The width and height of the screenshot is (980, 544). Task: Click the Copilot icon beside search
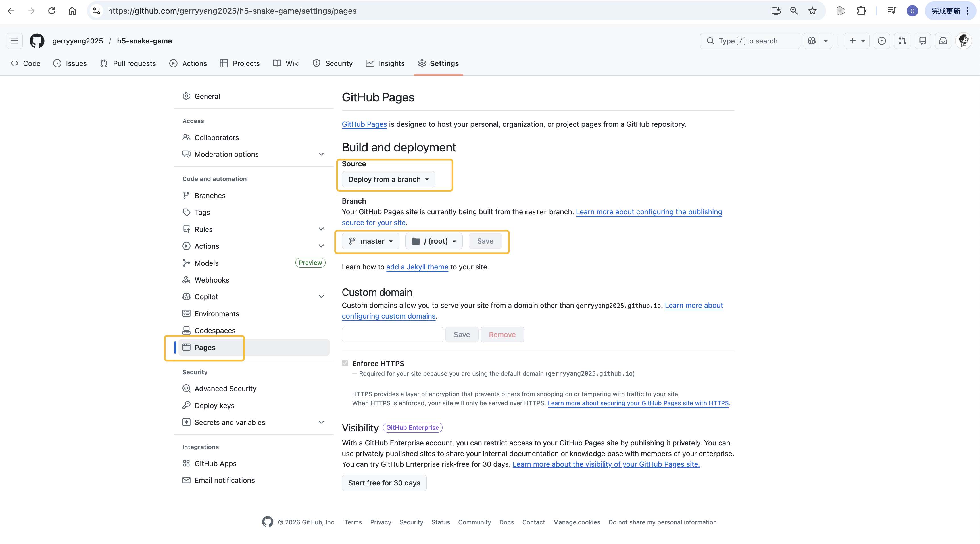(x=812, y=41)
